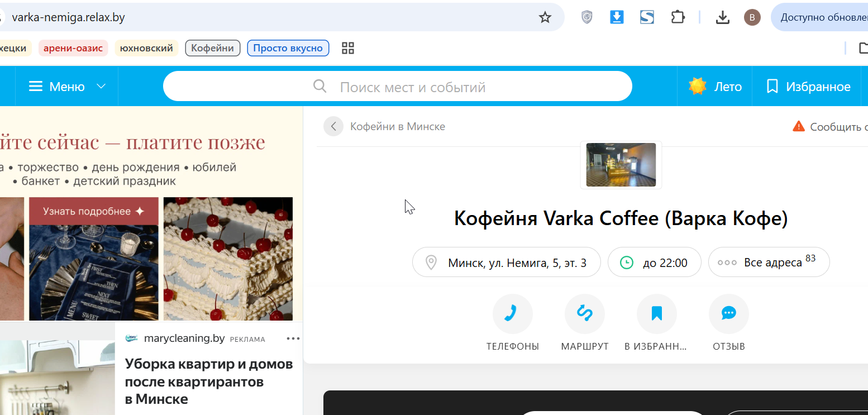Show the cafe's phone numbers

pyautogui.click(x=513, y=314)
